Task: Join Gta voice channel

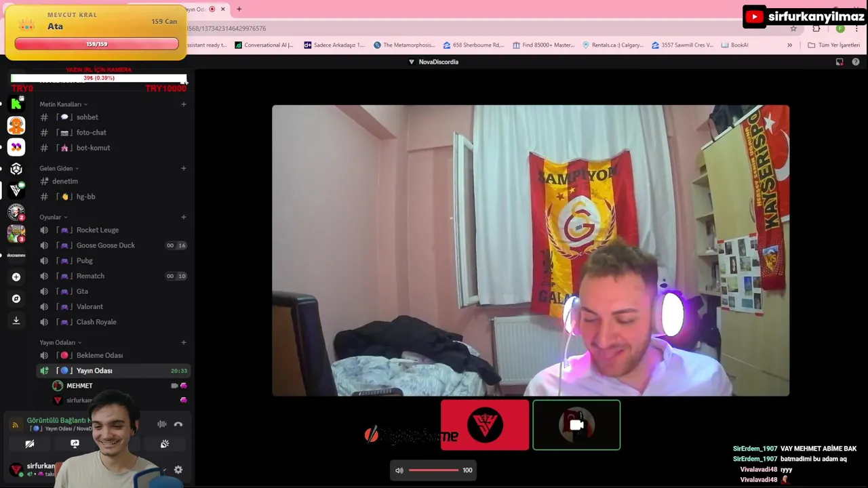Action: point(113,291)
